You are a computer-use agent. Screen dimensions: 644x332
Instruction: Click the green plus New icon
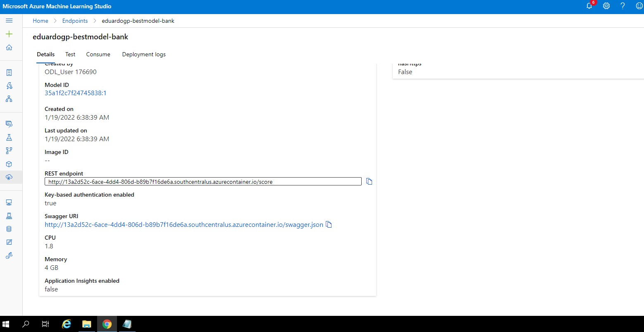click(9, 34)
